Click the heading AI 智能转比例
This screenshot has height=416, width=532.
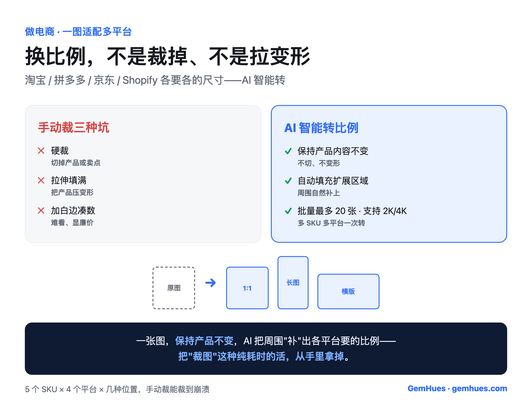coord(321,128)
